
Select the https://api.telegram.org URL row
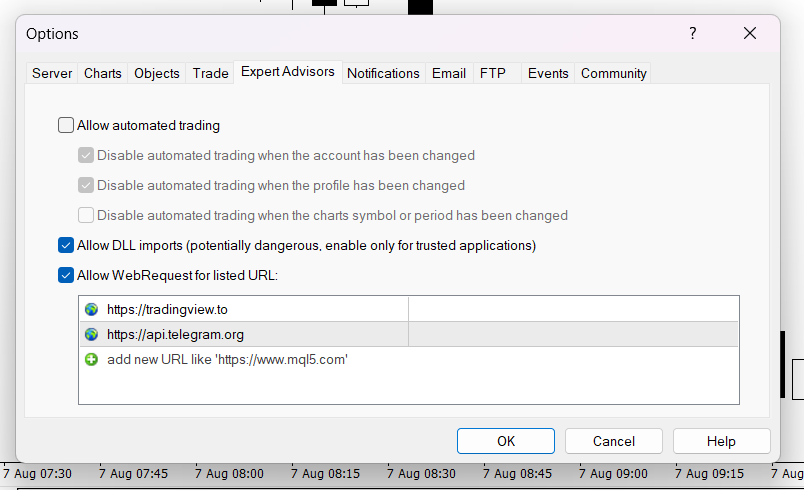pyautogui.click(x=175, y=335)
